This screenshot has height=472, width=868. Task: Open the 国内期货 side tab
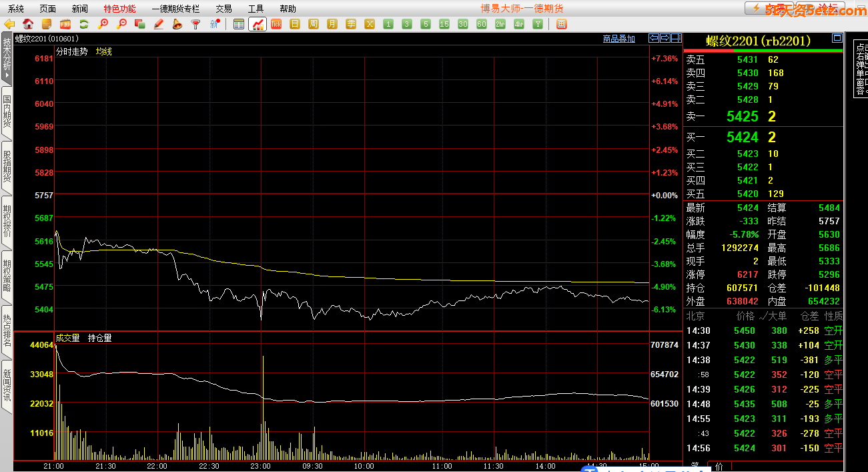[7, 112]
